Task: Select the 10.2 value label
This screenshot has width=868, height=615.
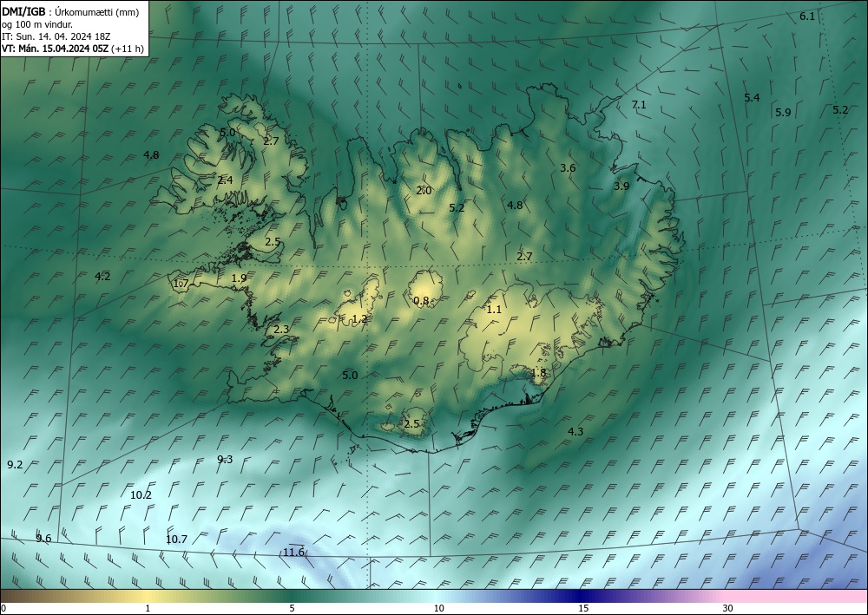Action: point(141,495)
